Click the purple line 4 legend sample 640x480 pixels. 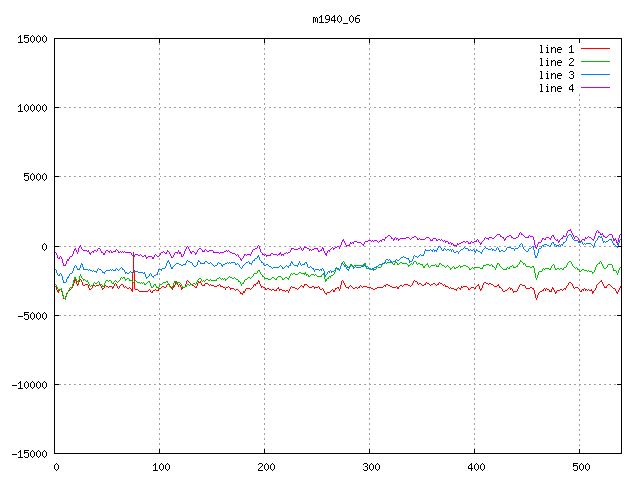coord(595,88)
